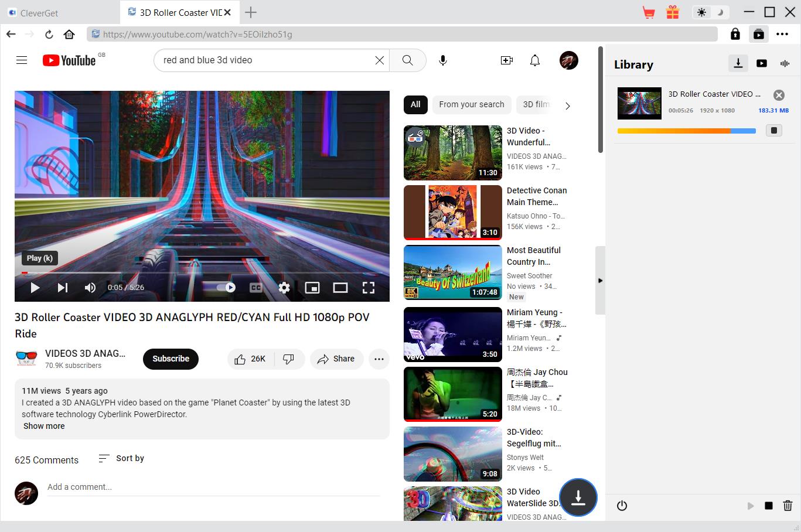Open the Library audio tab icon

[x=785, y=63]
